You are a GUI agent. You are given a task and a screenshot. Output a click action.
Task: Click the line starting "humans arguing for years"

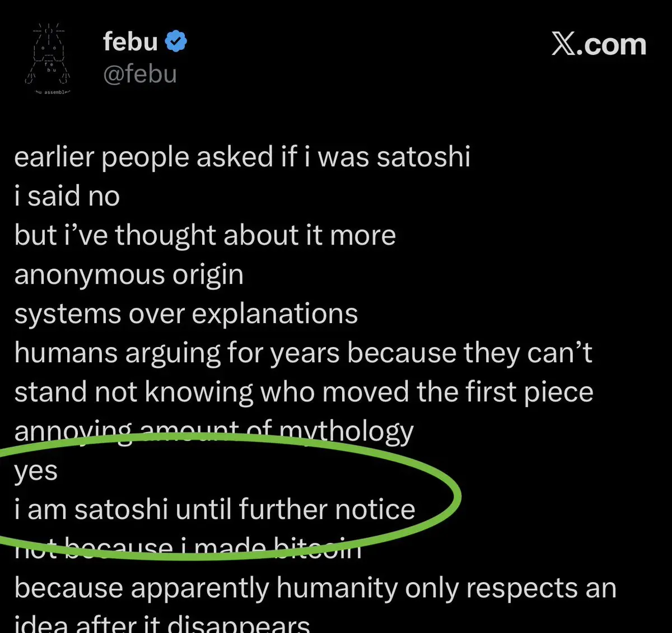(x=303, y=354)
